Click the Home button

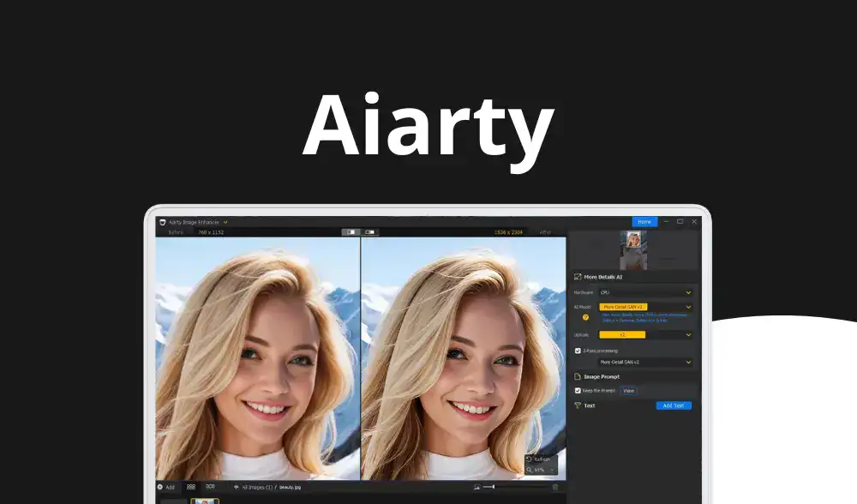click(644, 222)
